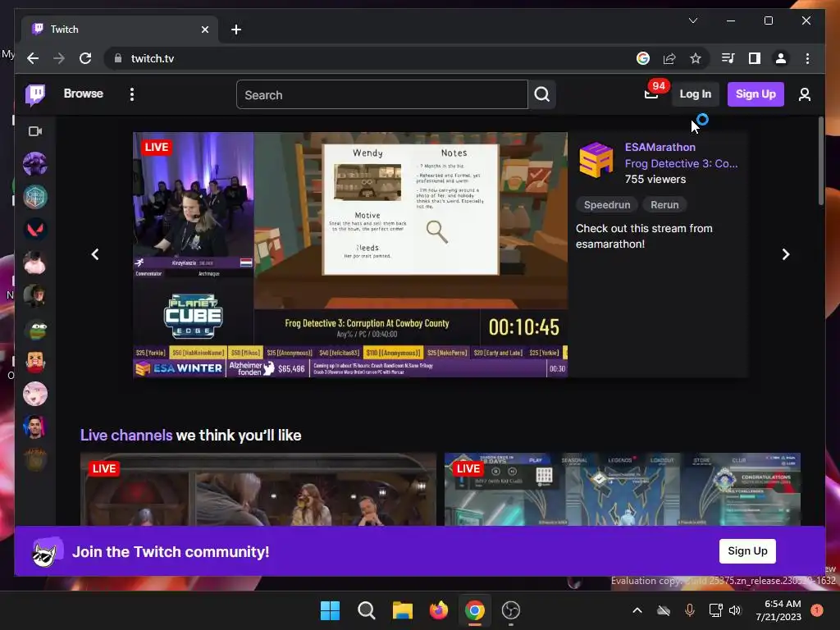The image size is (840, 630).
Task: Select the Rerun tag
Action: pyautogui.click(x=664, y=204)
